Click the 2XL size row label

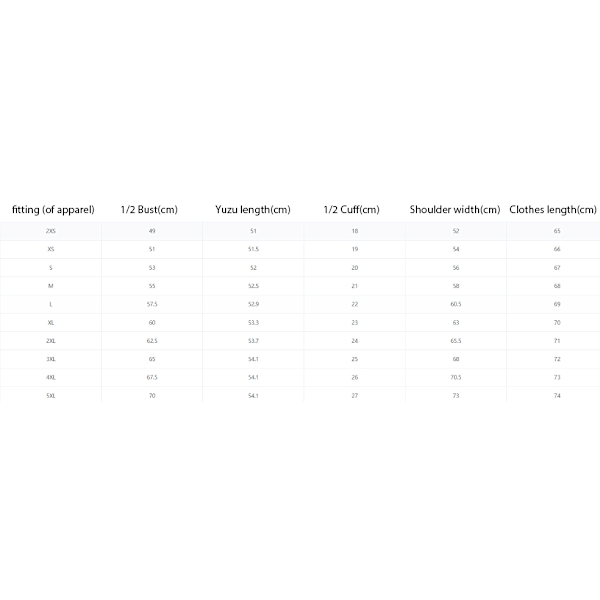pos(51,341)
